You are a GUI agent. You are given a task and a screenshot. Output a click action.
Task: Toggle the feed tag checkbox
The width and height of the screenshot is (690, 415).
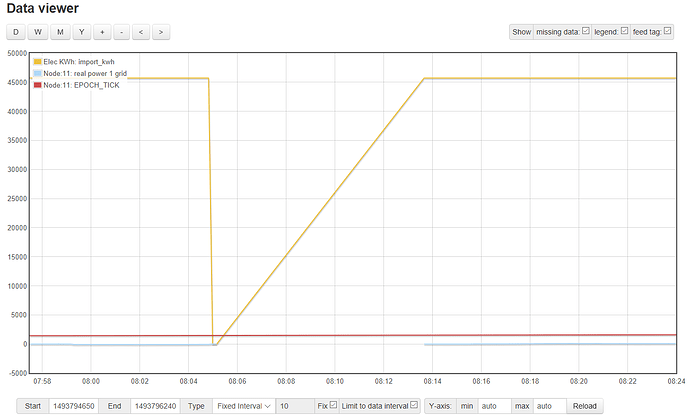[668, 31]
